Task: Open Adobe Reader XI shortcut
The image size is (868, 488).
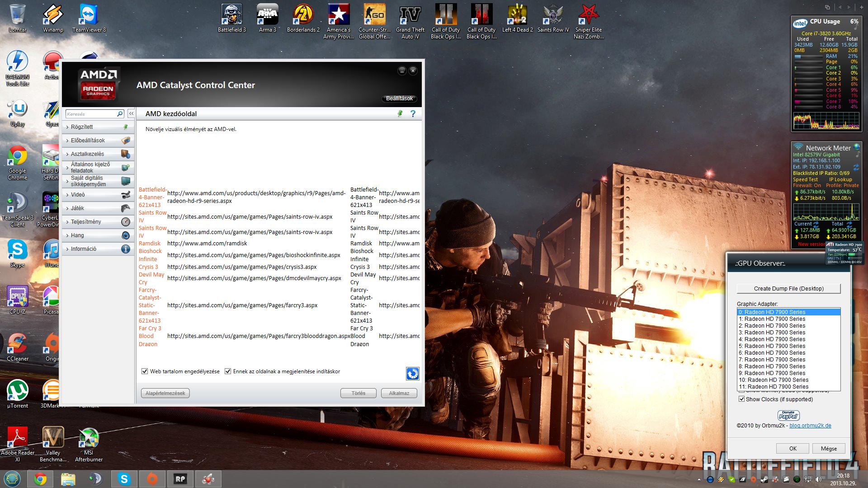Action: pyautogui.click(x=17, y=444)
